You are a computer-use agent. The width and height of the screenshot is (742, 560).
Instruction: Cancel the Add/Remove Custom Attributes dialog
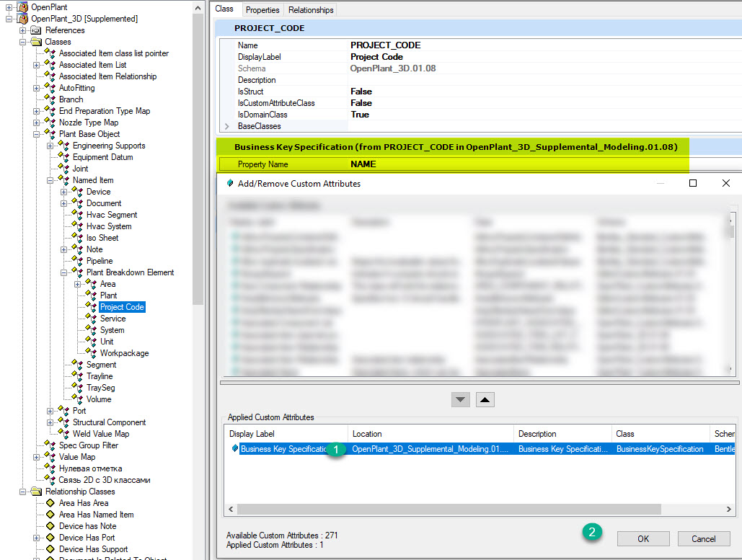704,538
